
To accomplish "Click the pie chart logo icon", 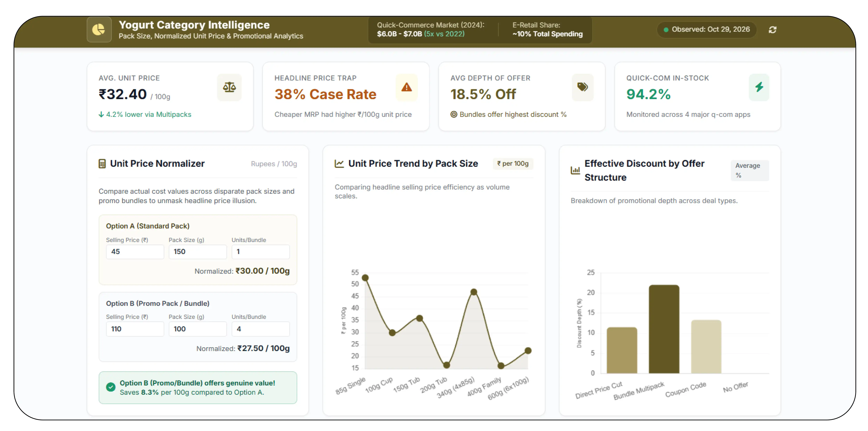I will click(x=99, y=30).
